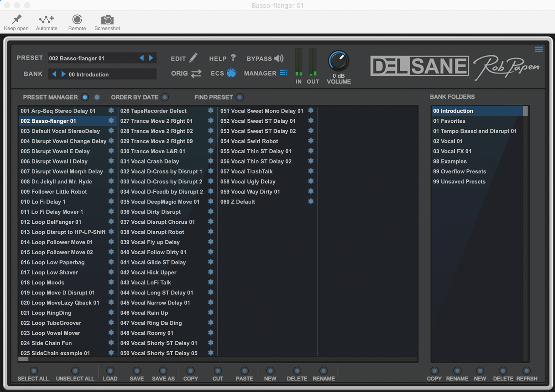This screenshot has width=555, height=392.
Task: Star the 024 Side Chain Fun preset
Action: coord(111,343)
